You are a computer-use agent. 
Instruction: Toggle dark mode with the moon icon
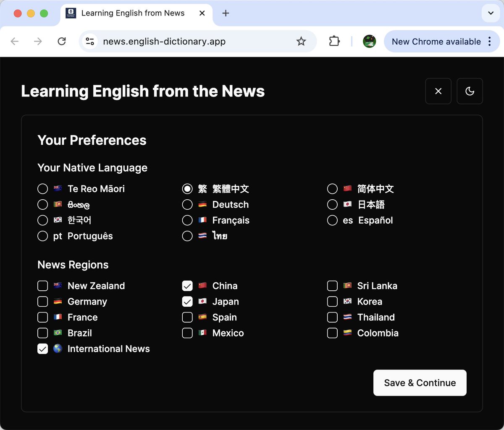pos(470,91)
